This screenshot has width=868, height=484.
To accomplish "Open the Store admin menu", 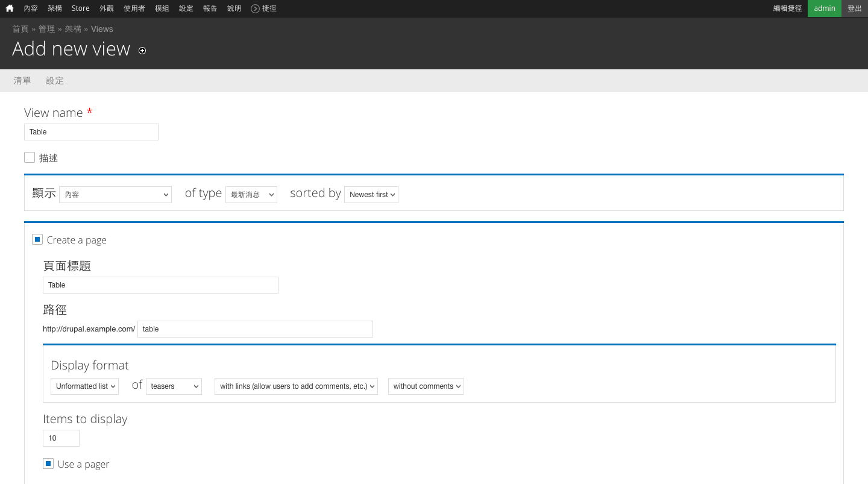I will 80,8.
